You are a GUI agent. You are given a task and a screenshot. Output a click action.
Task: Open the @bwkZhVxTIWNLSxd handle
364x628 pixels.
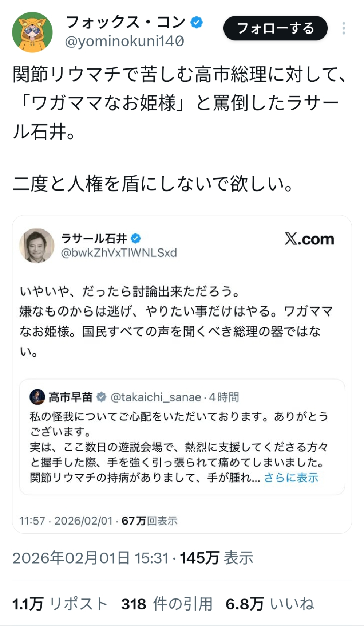pos(119,253)
